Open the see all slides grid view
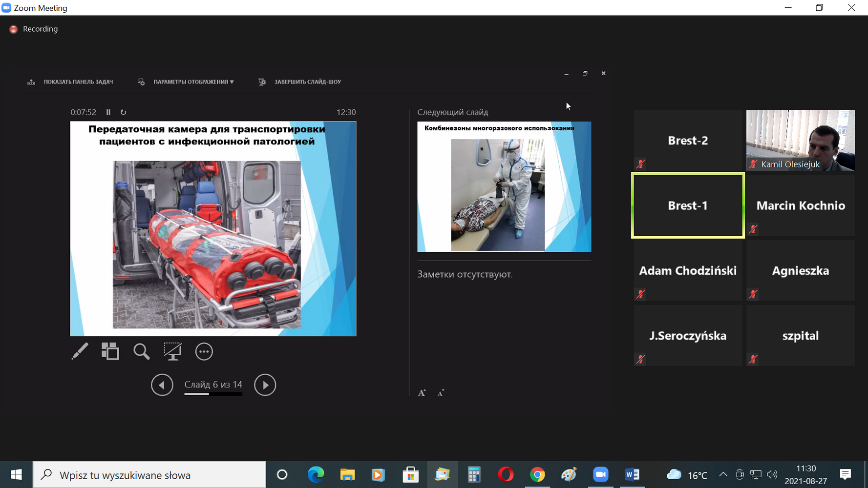This screenshot has height=488, width=868. point(110,351)
